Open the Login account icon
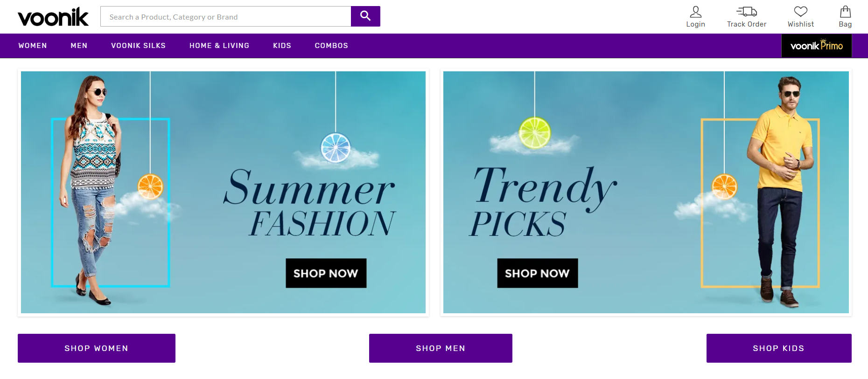The image size is (868, 379). coord(695,13)
